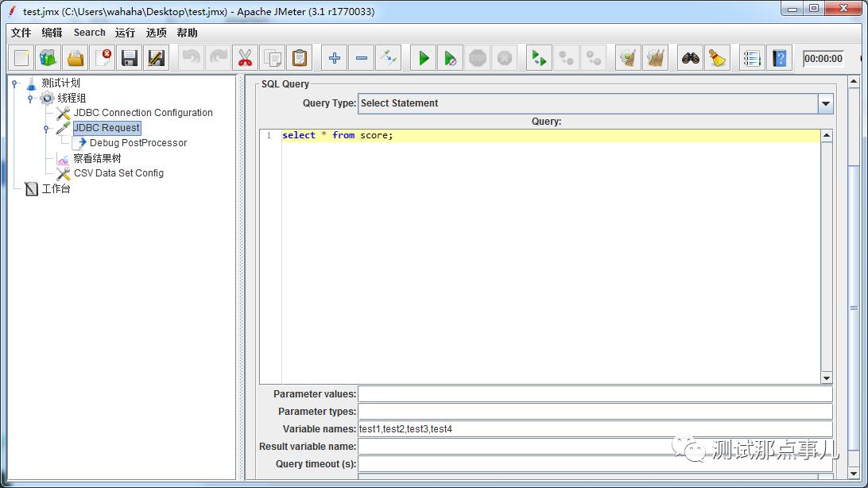Click the Stop test icon
868x488 pixels.
[478, 57]
